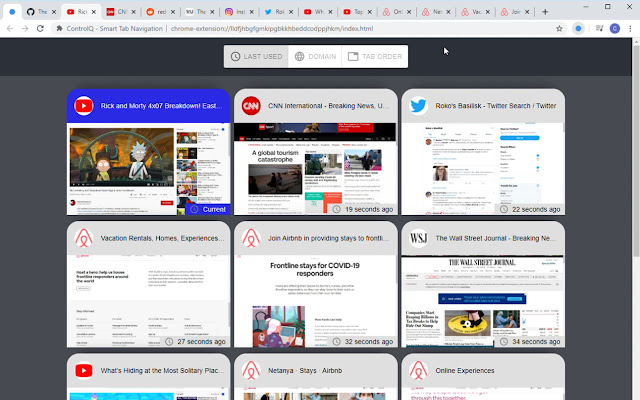Screen dimensions: 640x400
Task: Click '22 seconds ago' label on Twitter card
Action: 530,209
